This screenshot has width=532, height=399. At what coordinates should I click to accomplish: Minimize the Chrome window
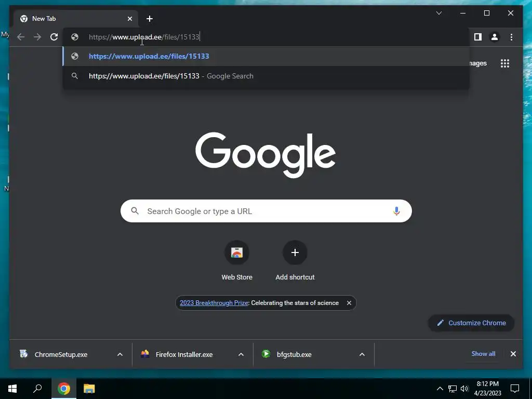463,13
